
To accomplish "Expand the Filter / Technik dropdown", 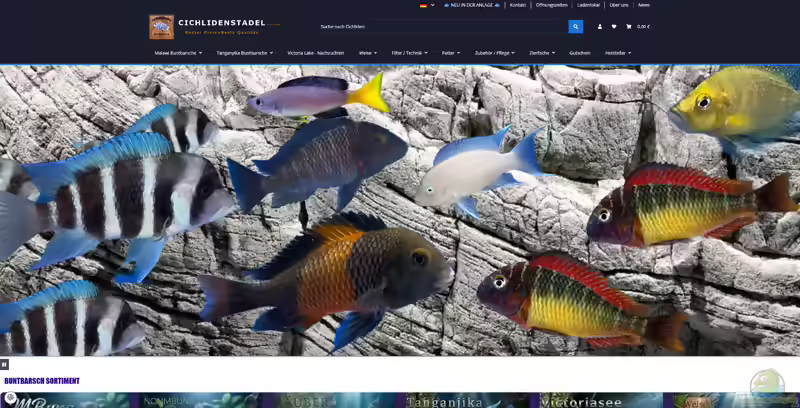I will point(409,53).
